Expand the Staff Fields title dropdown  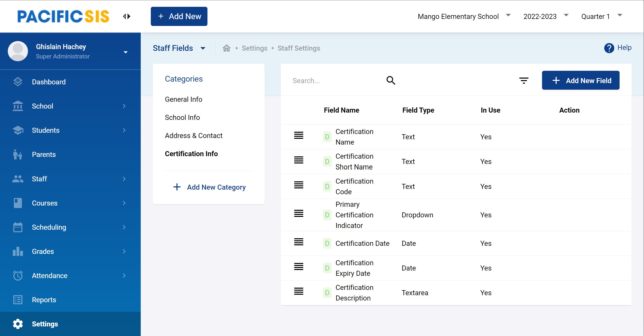pos(203,48)
